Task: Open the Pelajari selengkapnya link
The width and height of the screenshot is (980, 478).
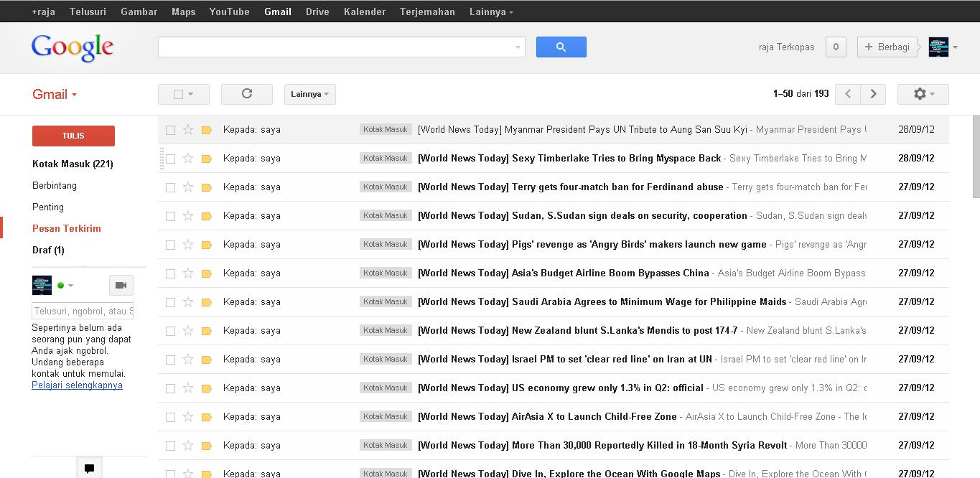Action: (76, 385)
